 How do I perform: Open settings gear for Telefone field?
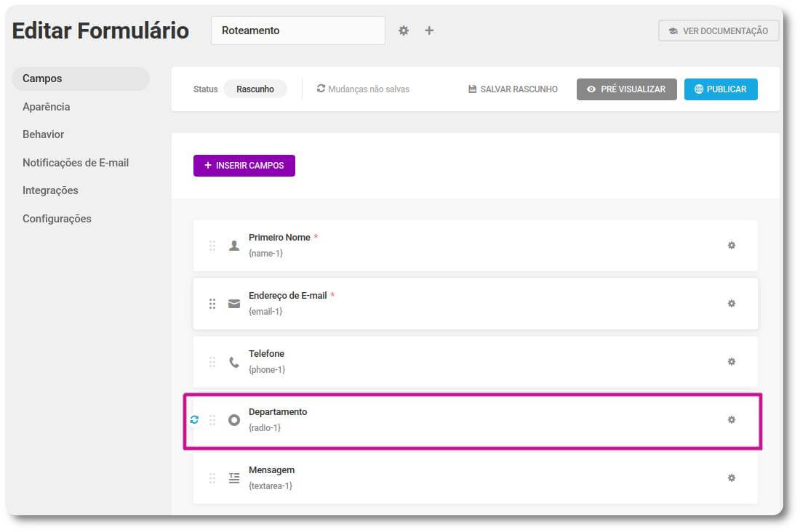[731, 362]
